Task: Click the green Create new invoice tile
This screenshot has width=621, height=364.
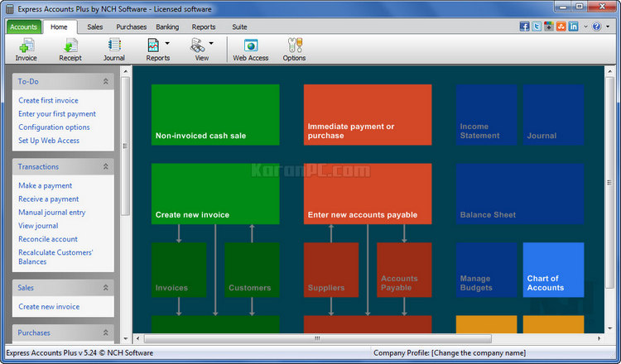Action: (215, 194)
